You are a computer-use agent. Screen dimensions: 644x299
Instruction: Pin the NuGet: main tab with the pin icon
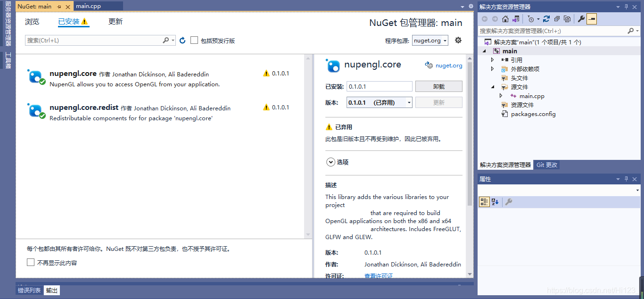pos(59,7)
